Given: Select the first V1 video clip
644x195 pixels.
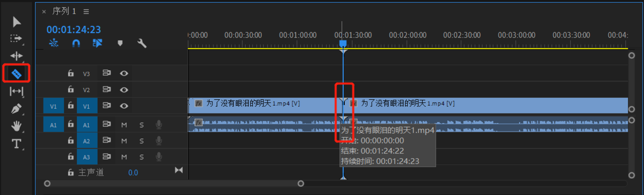Looking at the screenshot, I should (265, 106).
